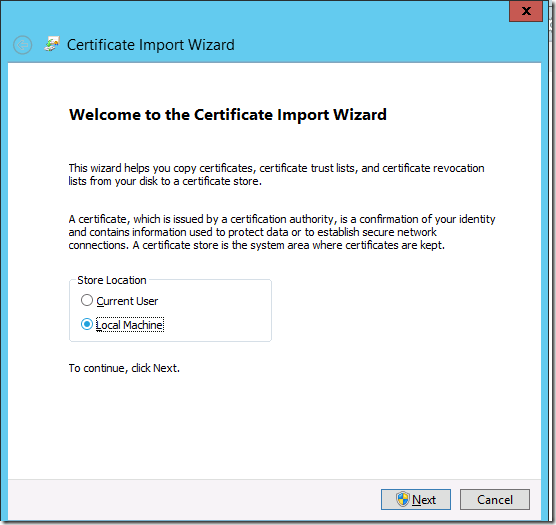Screen dimensions: 556x525
Task: Click the empty gray footer bar area
Action: [191, 499]
